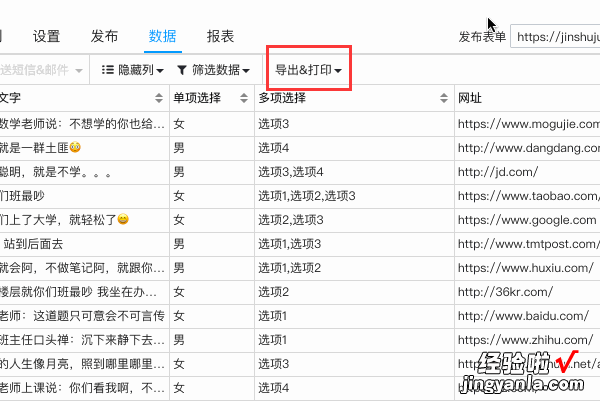Open the jd.com link

click(498, 172)
